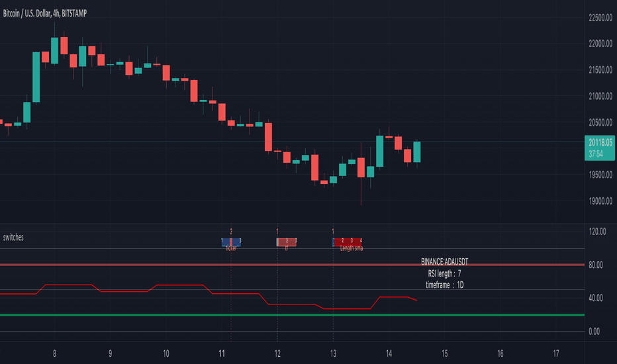617x364 pixels.
Task: Click the timeframe : 1D label
Action: pyautogui.click(x=444, y=285)
